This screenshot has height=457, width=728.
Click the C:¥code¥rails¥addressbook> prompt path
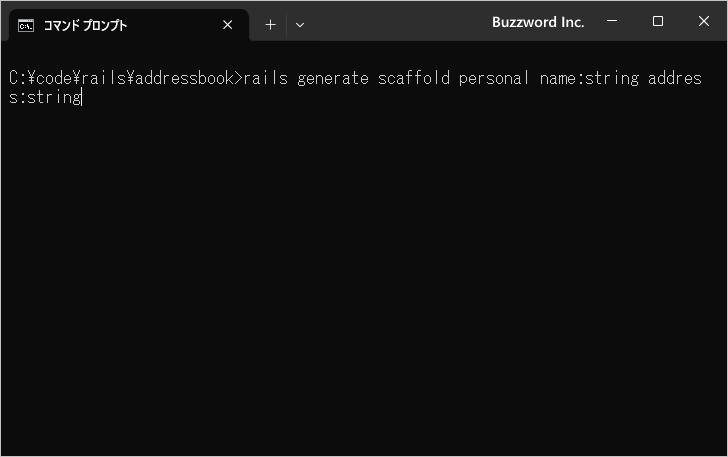point(126,78)
